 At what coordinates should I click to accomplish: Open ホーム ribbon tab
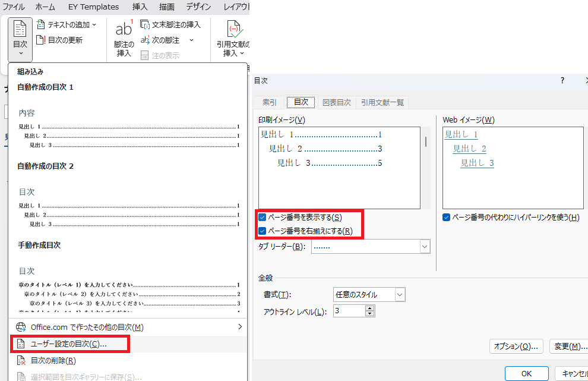click(45, 7)
